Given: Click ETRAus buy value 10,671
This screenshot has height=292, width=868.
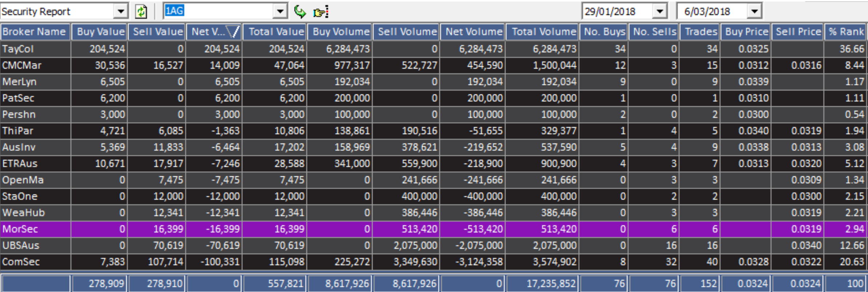Looking at the screenshot, I should coord(110,163).
